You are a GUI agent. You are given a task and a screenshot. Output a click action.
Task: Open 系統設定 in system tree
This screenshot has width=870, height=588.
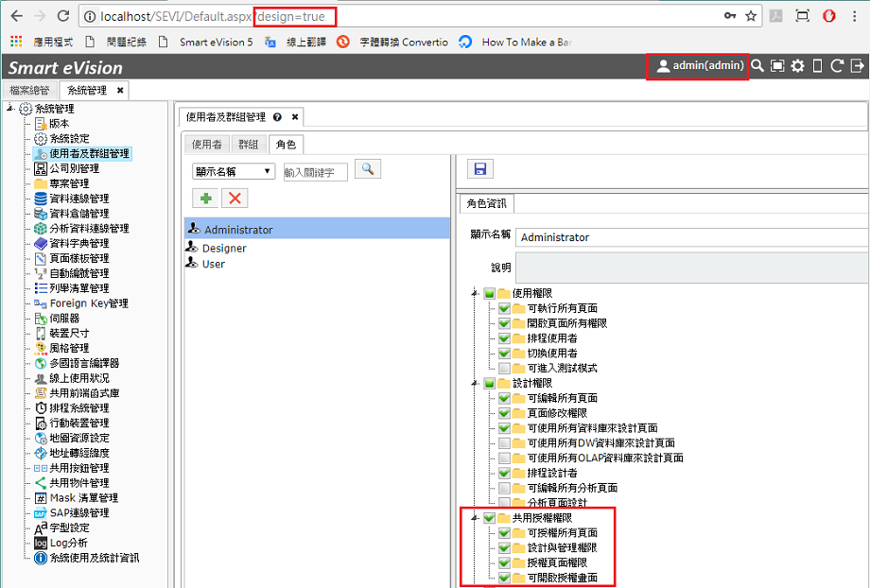[x=61, y=139]
